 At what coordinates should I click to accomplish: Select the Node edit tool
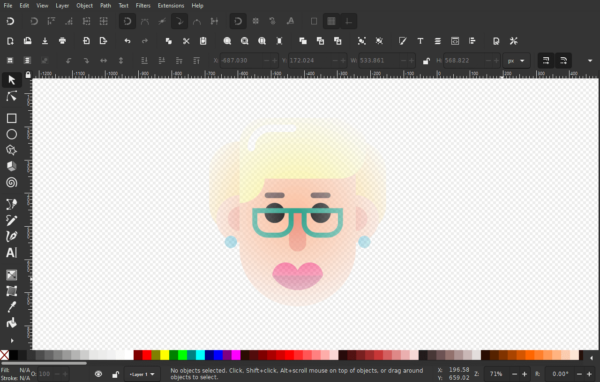[x=11, y=96]
